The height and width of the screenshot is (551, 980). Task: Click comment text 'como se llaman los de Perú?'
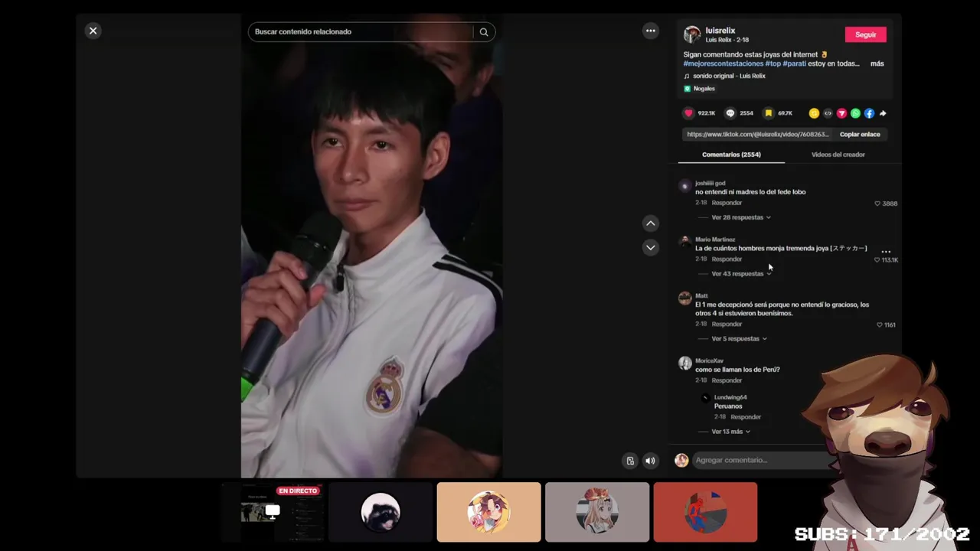pyautogui.click(x=737, y=370)
